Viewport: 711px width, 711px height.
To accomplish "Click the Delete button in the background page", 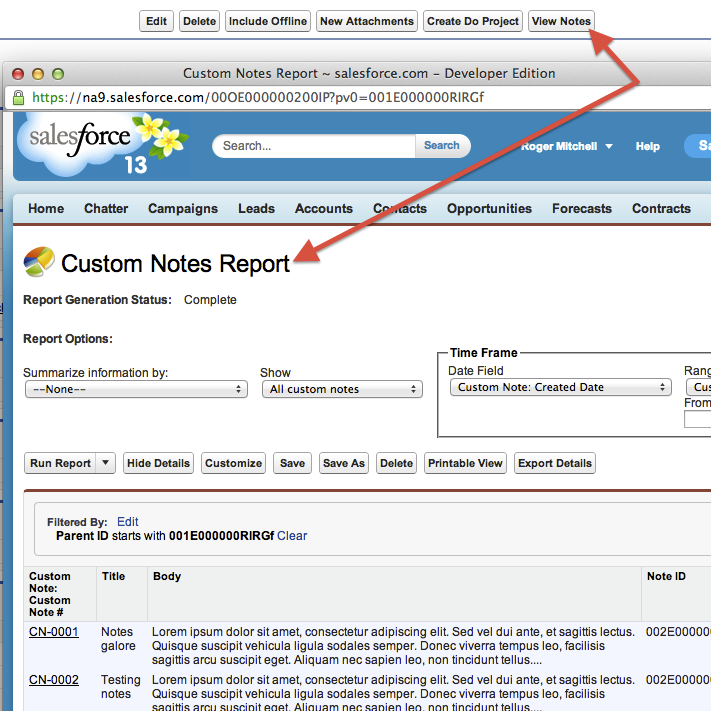I will [x=200, y=21].
